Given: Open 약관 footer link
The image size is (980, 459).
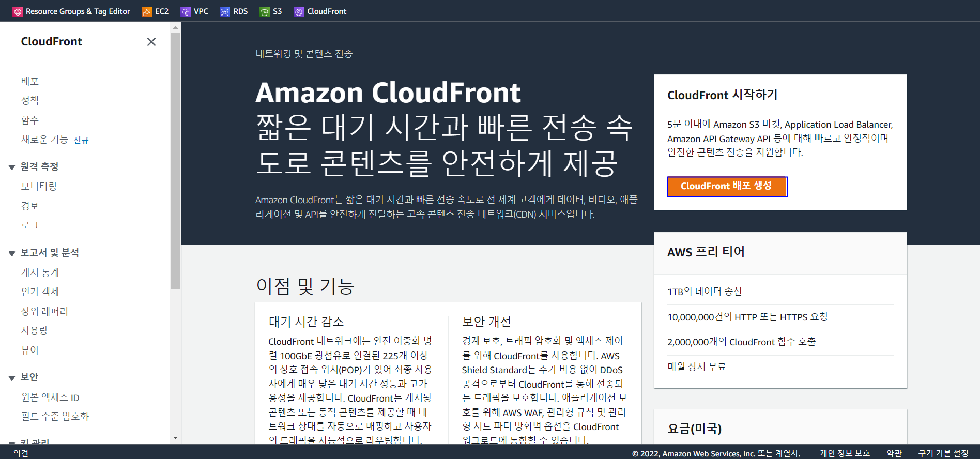Looking at the screenshot, I should tap(894, 453).
